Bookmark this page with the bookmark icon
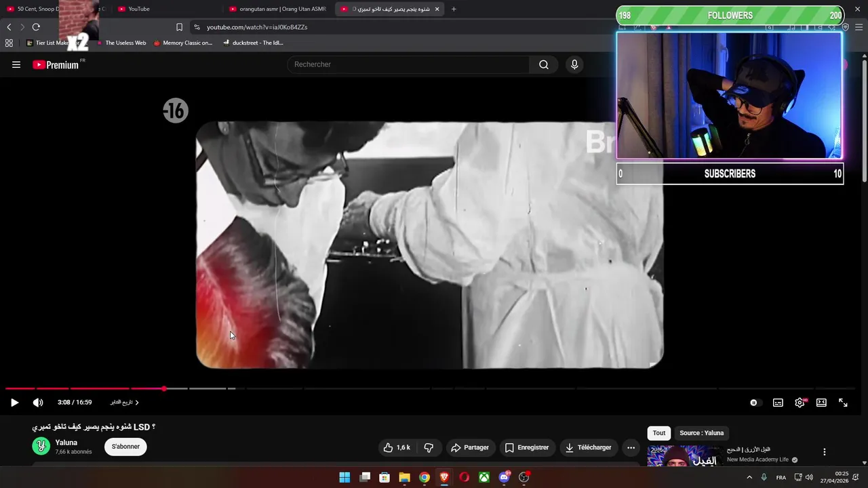The image size is (868, 488). coord(179,27)
